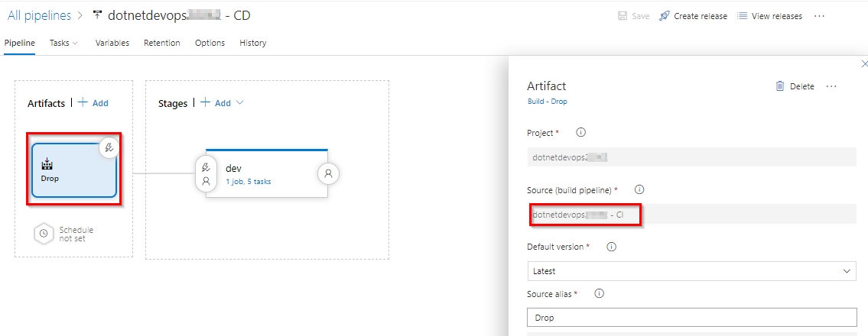Click the Save floppy disk icon
This screenshot has height=336, width=868.
(623, 16)
